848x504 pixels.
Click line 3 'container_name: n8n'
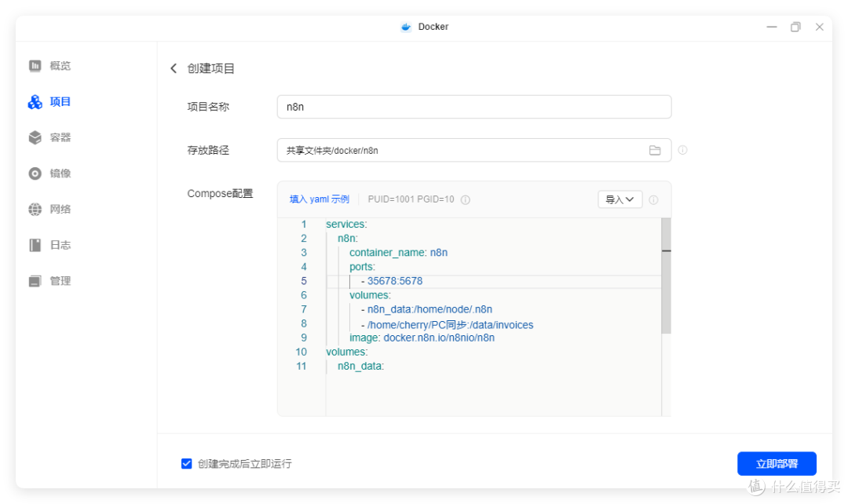click(398, 253)
